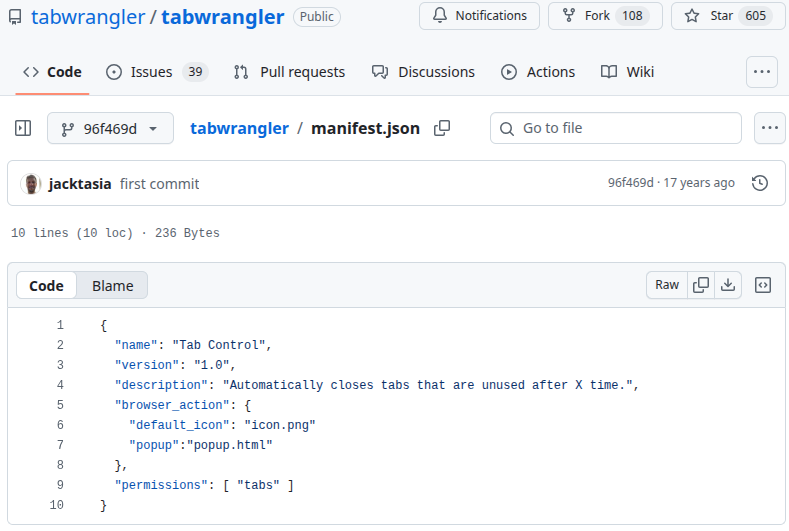Screen dimensions: 789x531
Task: Switch to Blame view
Action: [x=113, y=285]
